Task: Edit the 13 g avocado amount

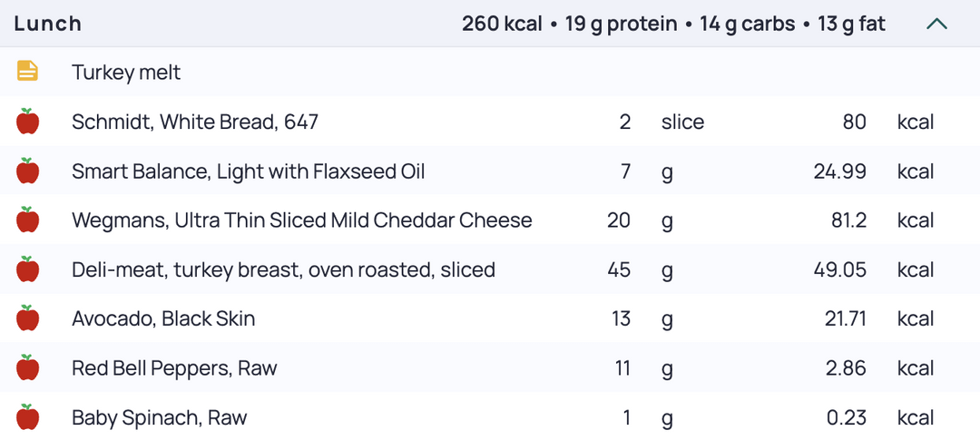Action: [x=621, y=319]
